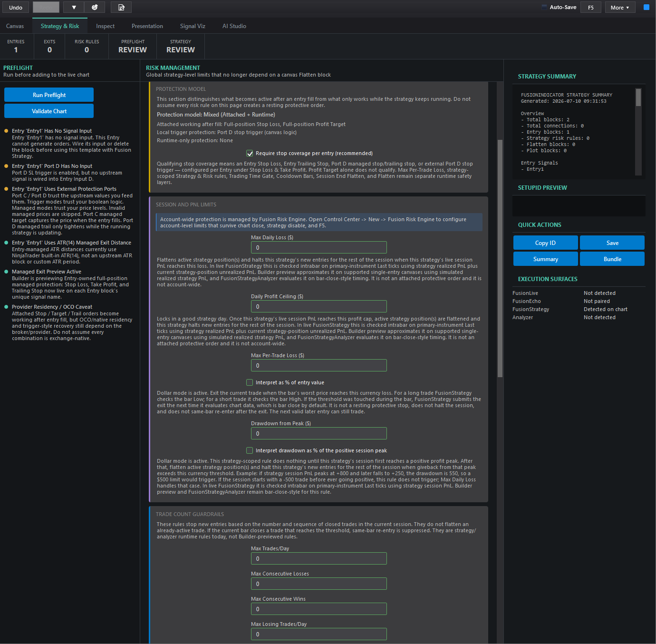656x644 pixels.
Task: Click the 'Generated: 2026-07-10 09:31:53' line
Action: tap(563, 101)
